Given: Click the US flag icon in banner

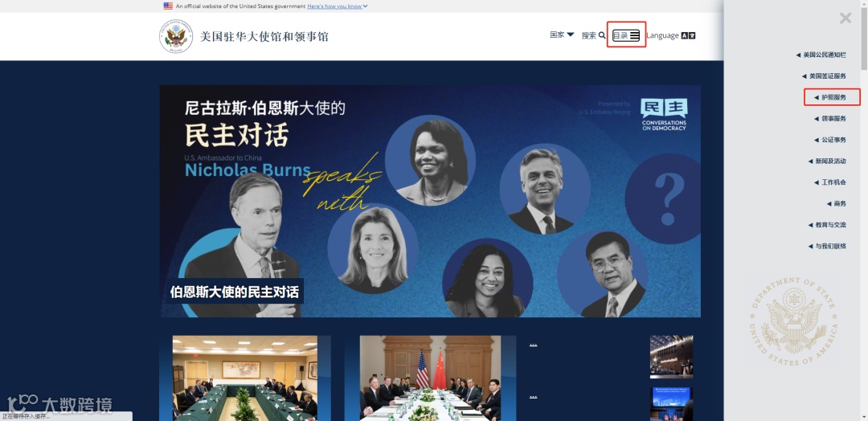Looking at the screenshot, I should click(168, 6).
